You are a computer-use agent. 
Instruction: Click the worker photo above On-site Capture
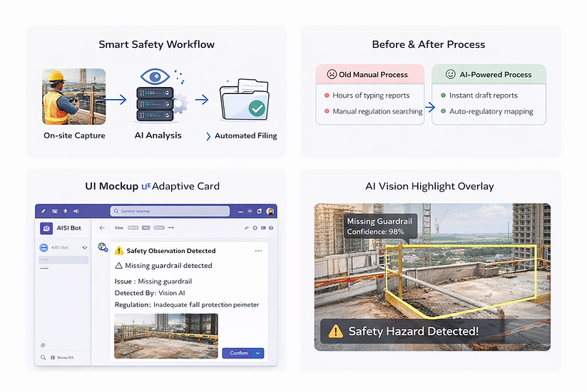[73, 96]
